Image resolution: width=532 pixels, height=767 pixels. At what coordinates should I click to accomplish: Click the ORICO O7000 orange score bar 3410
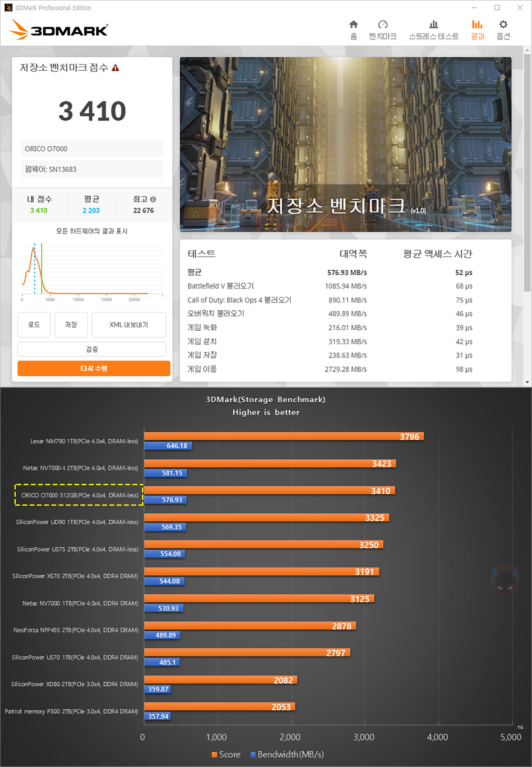[269, 491]
